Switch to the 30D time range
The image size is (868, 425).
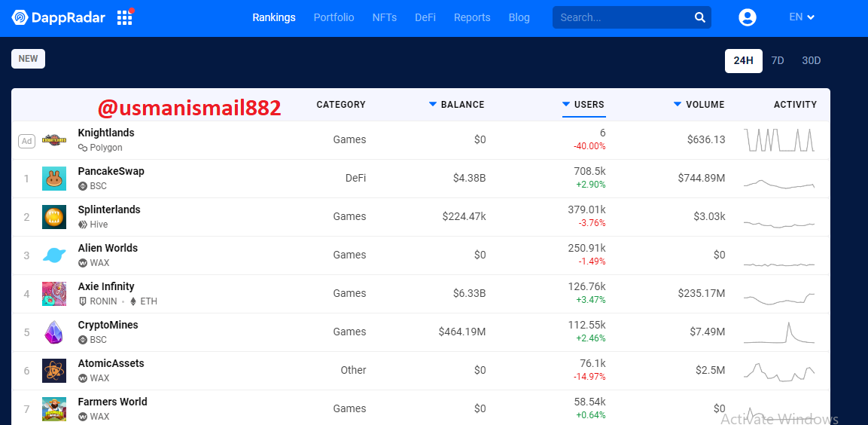[811, 61]
